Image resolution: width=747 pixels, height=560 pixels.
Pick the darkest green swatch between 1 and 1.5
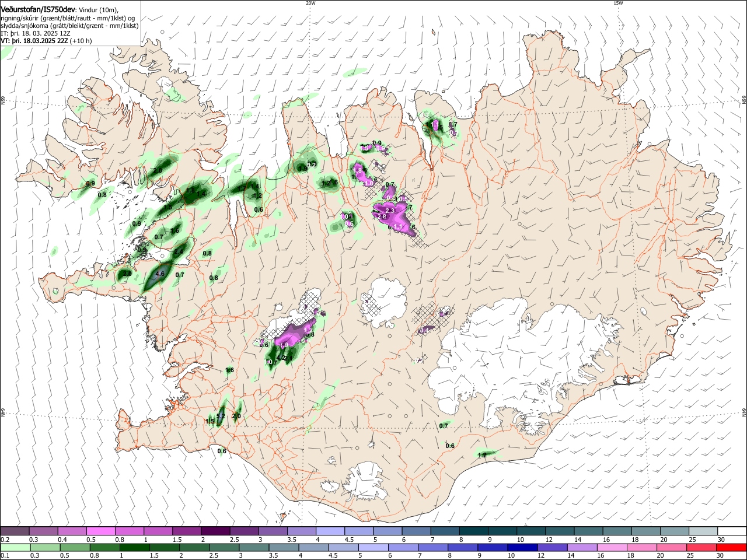coord(135,547)
